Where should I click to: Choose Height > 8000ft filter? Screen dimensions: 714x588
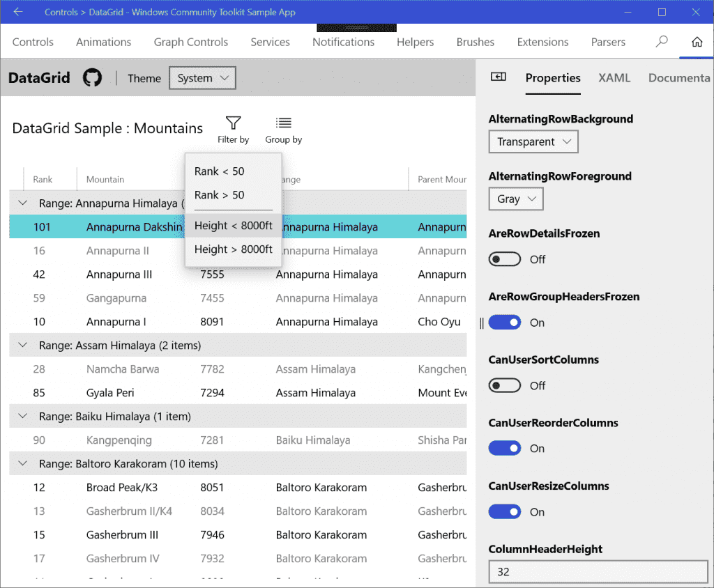[x=233, y=249]
